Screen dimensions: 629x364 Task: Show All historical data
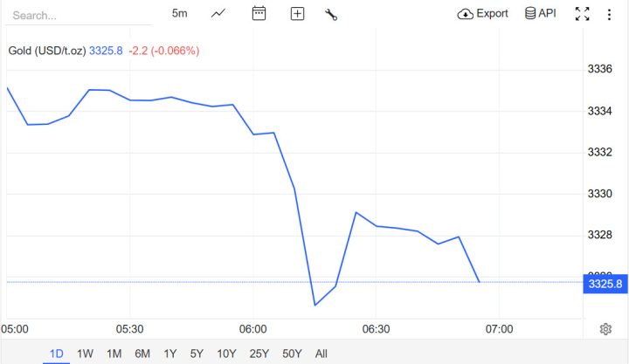(x=321, y=354)
